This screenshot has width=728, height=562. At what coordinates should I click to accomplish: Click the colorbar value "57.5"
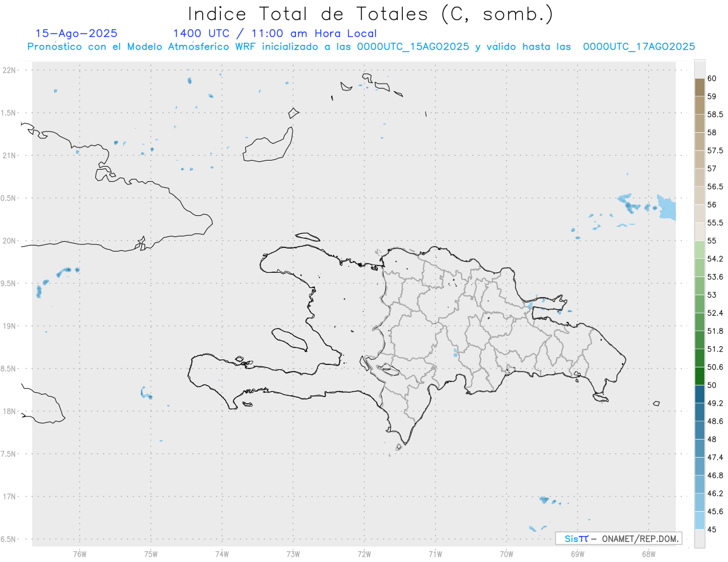(715, 150)
